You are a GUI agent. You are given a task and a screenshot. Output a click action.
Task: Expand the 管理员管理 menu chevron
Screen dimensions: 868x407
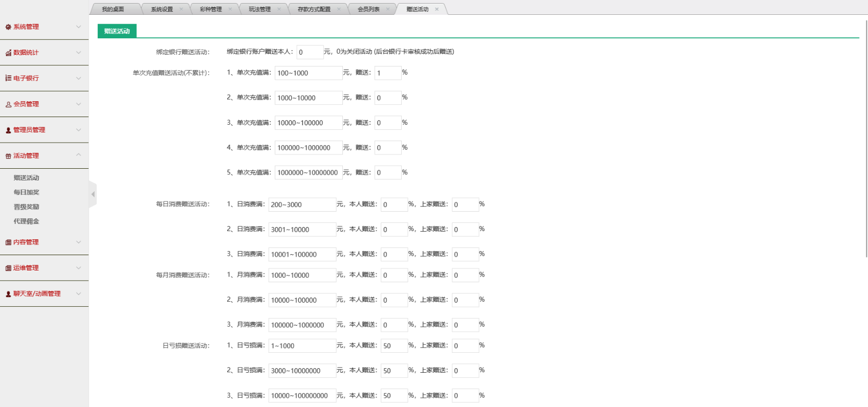point(78,130)
